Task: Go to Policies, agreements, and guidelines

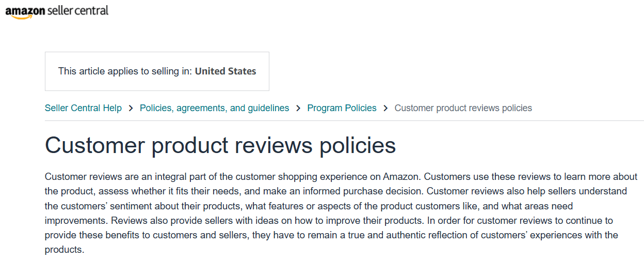Action: click(215, 108)
